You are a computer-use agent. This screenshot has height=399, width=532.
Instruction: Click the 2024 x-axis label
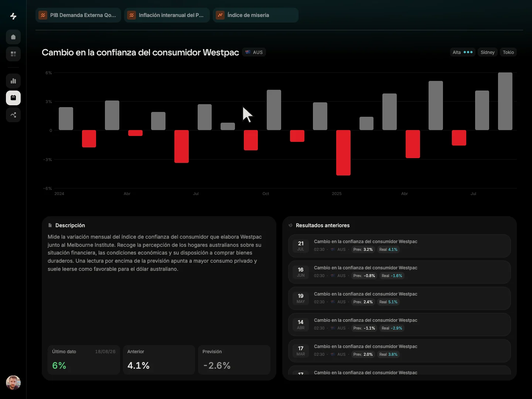coord(59,194)
